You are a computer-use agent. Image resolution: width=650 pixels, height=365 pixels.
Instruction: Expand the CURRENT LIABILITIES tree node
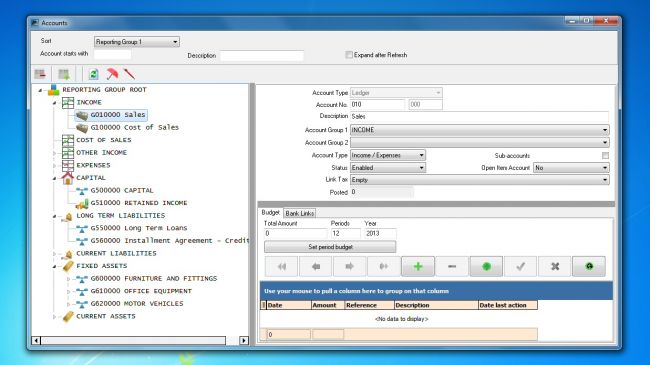click(x=54, y=253)
